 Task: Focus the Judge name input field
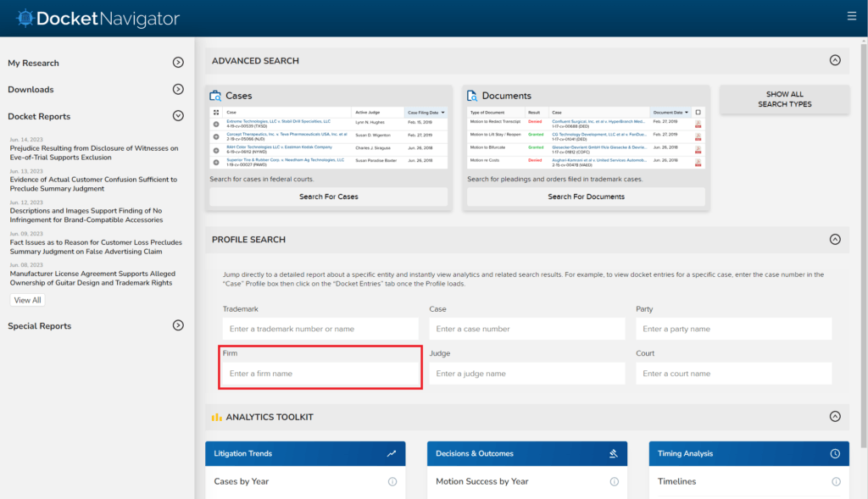pos(527,374)
